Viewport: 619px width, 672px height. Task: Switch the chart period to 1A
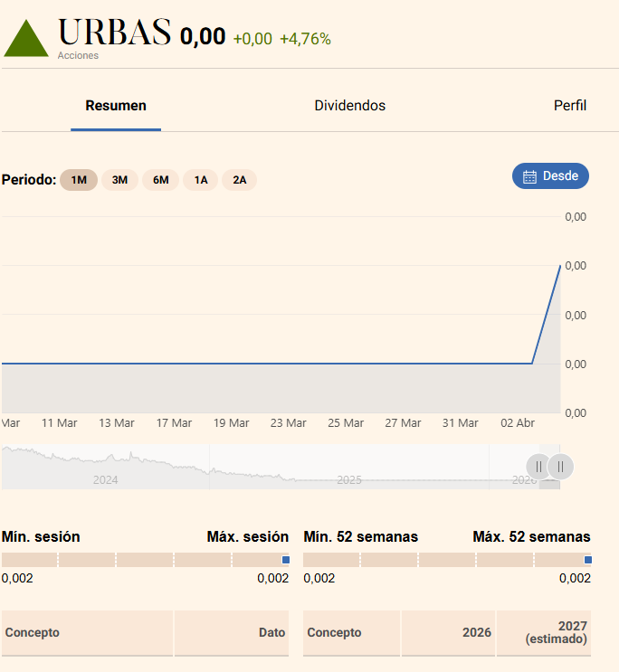point(201,180)
